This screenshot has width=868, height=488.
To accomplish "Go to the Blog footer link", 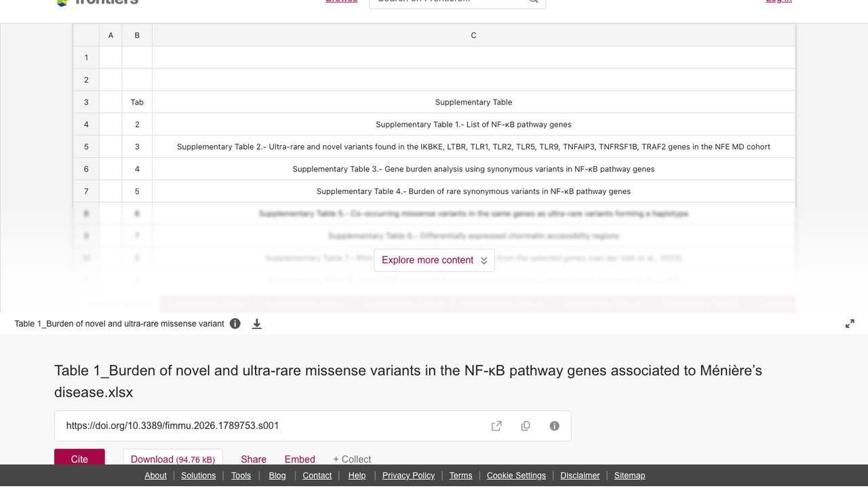I will [x=277, y=475].
